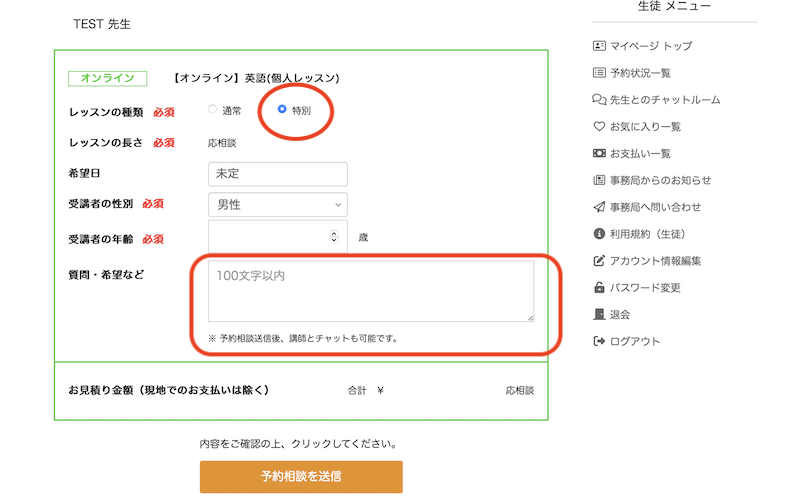This screenshot has width=800, height=500.
Task: Open 事務局からのお知らせ menu item
Action: [660, 180]
